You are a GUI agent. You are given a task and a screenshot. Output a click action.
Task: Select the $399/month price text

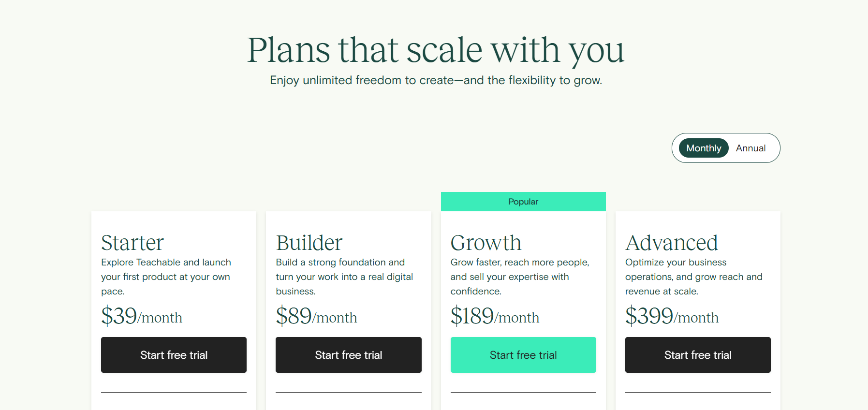pyautogui.click(x=672, y=316)
